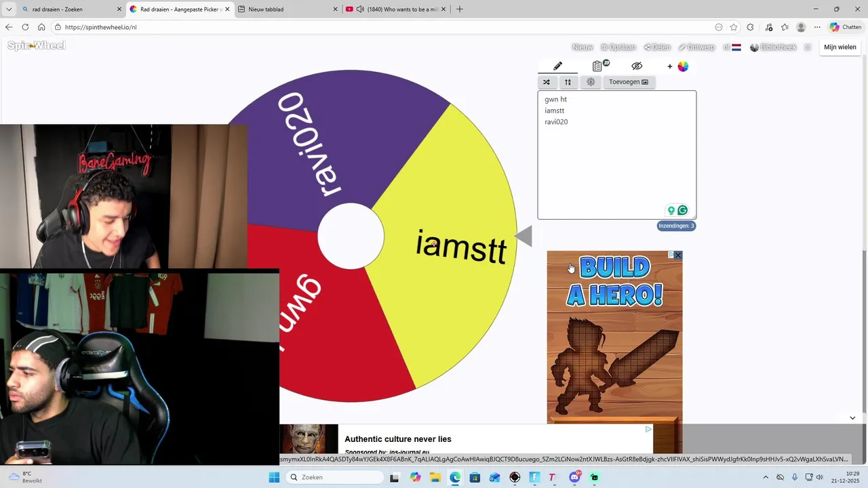The image size is (868, 488).
Task: Click the ad info triangle on hero ad
Action: (671, 255)
